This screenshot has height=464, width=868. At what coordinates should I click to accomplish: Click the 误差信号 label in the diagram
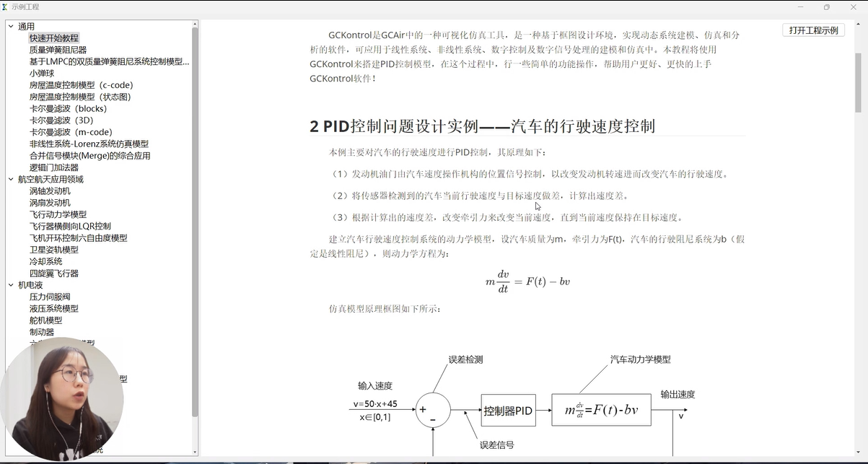(497, 445)
